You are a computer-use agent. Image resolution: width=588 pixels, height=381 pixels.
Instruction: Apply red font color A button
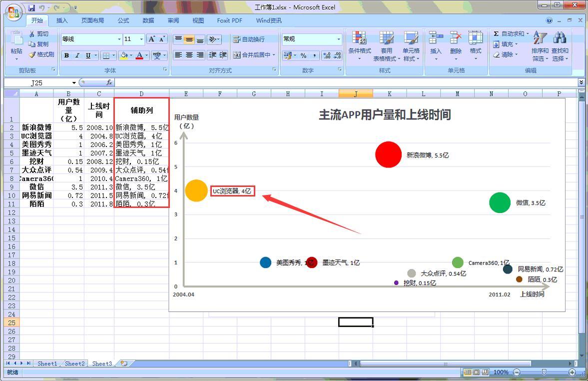[139, 55]
